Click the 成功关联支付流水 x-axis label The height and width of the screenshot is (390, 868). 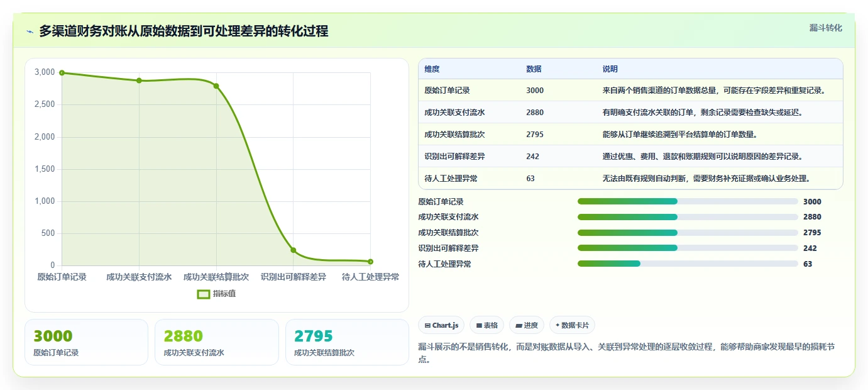pos(139,277)
